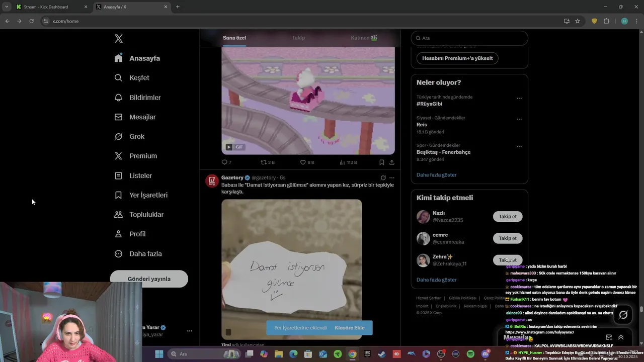Switch to Stream - Kick Dashboard tab
The width and height of the screenshot is (644, 362).
pyautogui.click(x=52, y=7)
